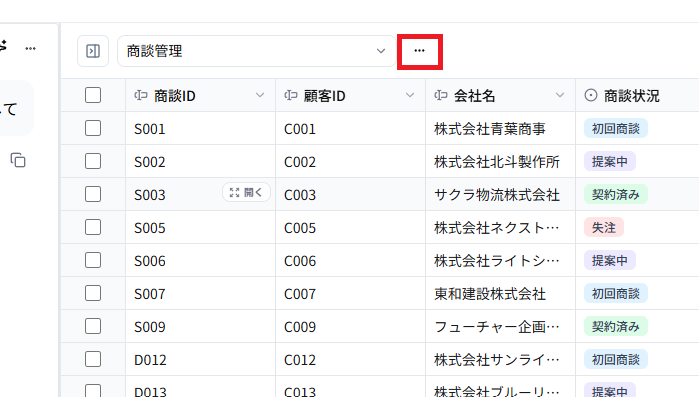This screenshot has height=397, width=699.
Task: Check the S005 row checkbox
Action: point(93,227)
